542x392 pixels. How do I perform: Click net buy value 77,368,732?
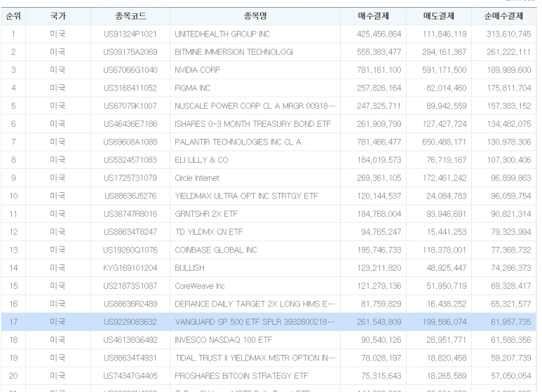click(511, 250)
